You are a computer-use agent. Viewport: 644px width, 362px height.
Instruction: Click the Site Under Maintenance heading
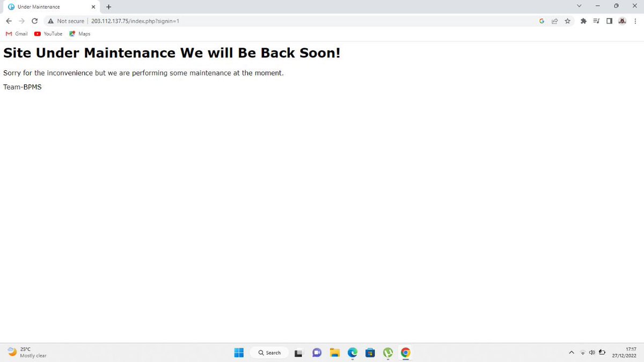pyautogui.click(x=172, y=53)
